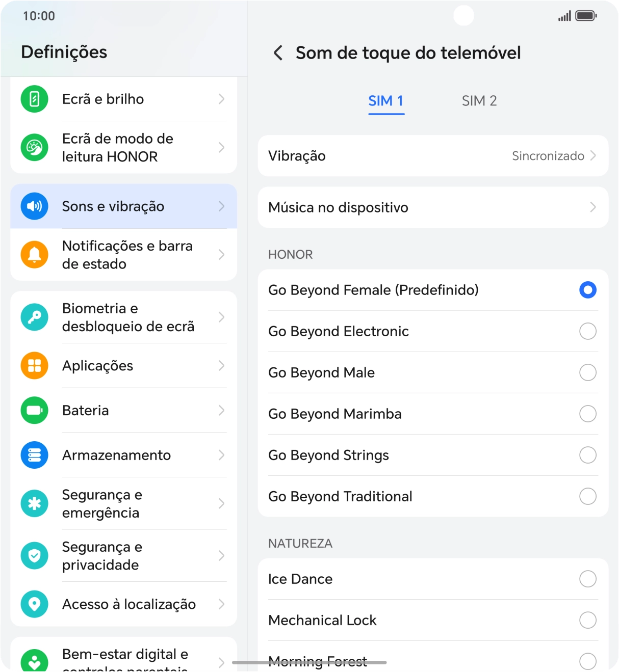
Task: Switch to the SIM 2 tab
Action: tap(479, 101)
